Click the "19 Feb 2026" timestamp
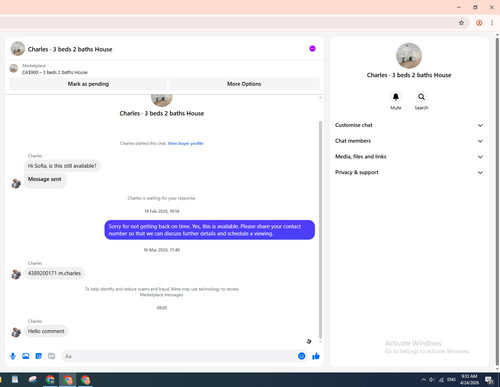The image size is (500, 387). pos(162,211)
